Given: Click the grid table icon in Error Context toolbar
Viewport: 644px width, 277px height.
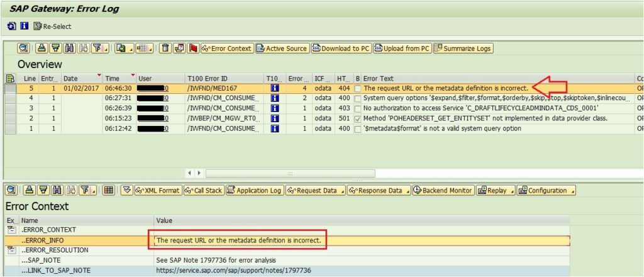Looking at the screenshot, I should pyautogui.click(x=108, y=190).
